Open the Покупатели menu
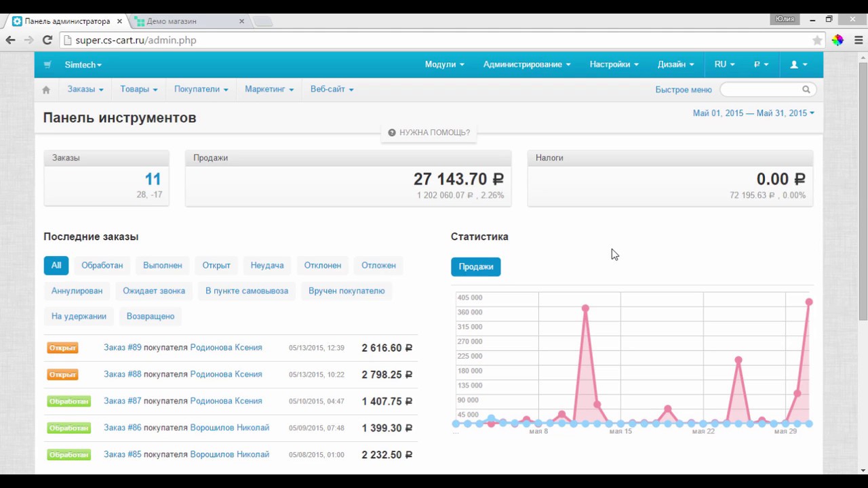Screen dimensions: 868x488 (201, 89)
